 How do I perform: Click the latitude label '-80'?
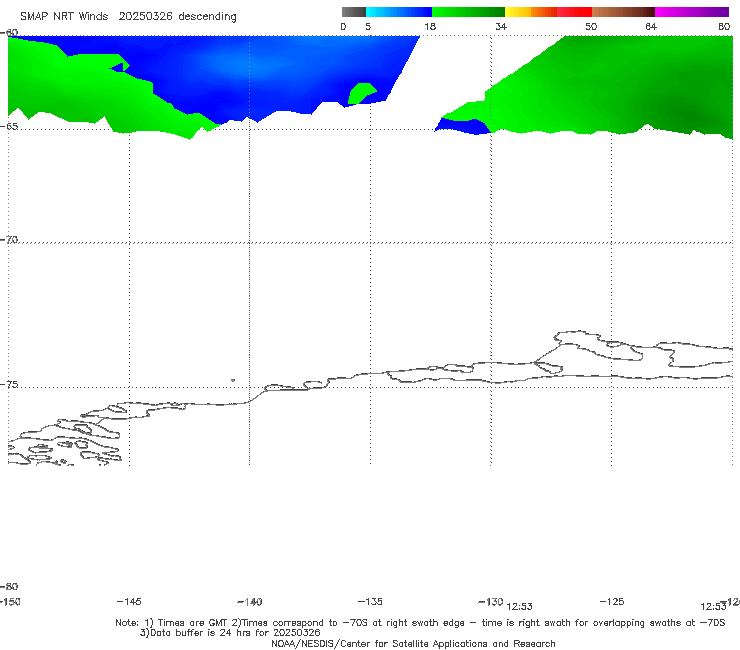click(9, 586)
